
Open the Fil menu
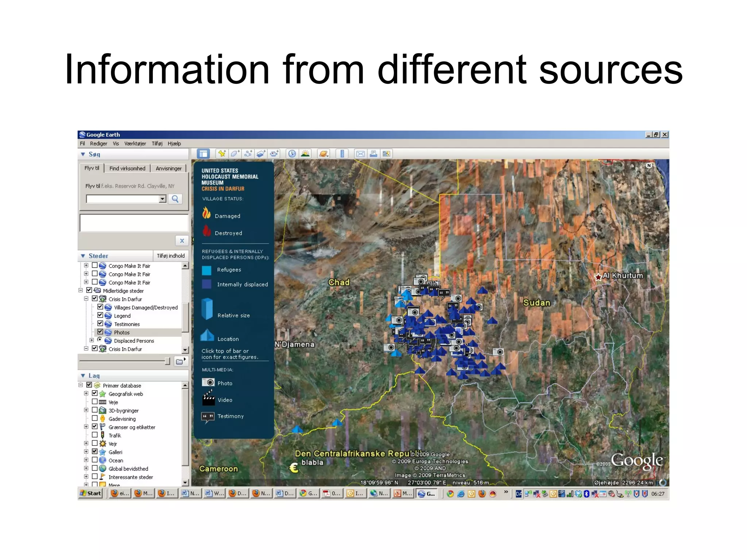point(82,144)
